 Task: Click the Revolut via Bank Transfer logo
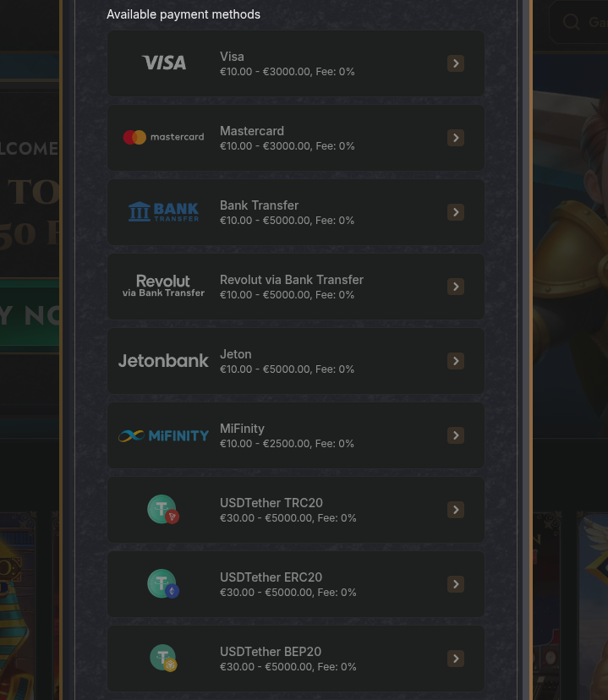point(163,286)
